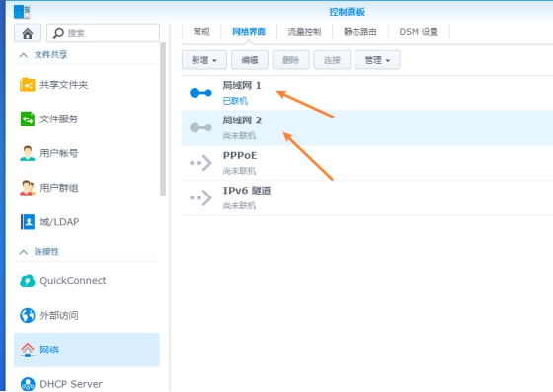Click the 搜索 input field

click(103, 33)
